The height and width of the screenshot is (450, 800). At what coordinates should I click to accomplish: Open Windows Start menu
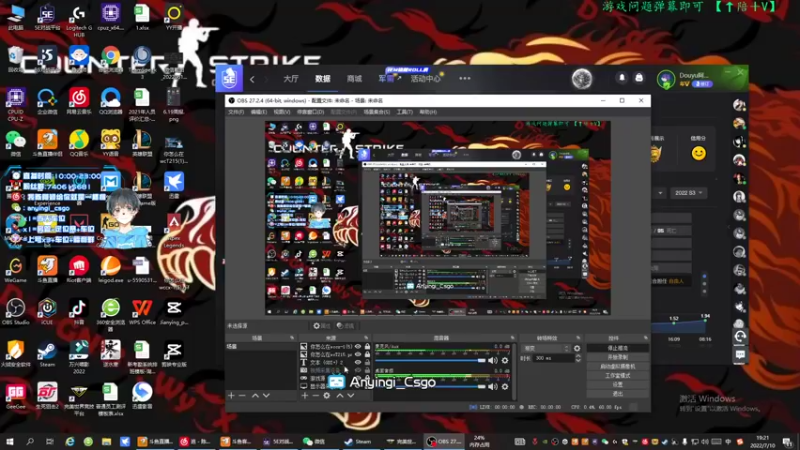[x=9, y=442]
